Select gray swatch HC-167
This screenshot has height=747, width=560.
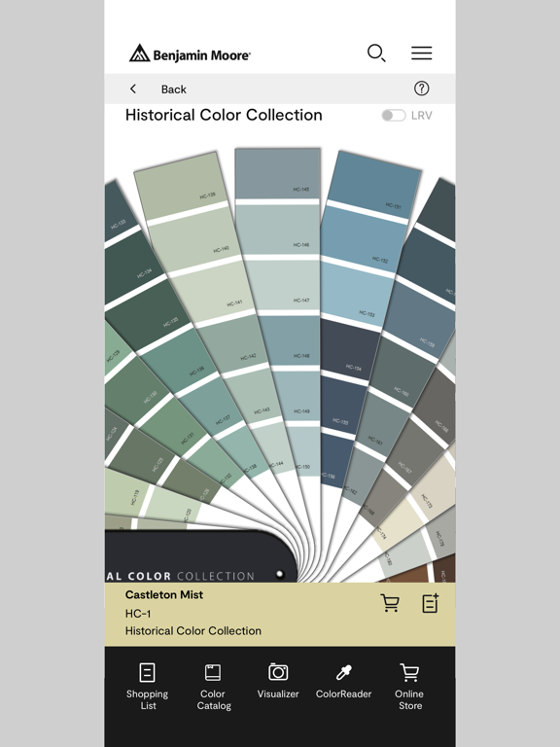coord(414,452)
